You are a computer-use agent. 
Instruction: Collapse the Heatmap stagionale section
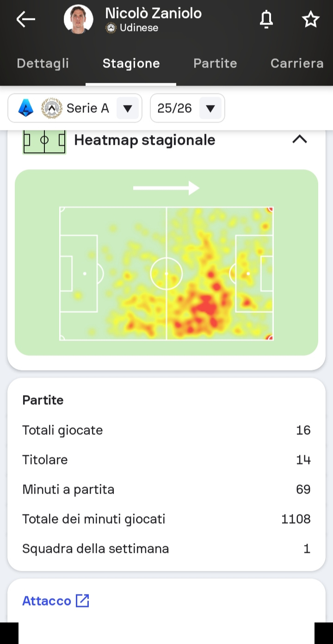300,139
